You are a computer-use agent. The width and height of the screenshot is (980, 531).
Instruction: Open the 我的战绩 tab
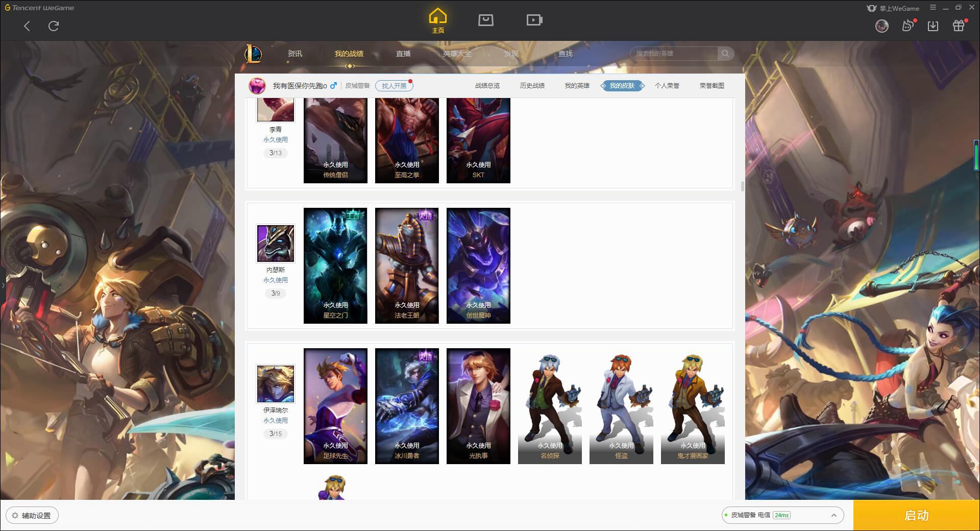[x=349, y=54]
